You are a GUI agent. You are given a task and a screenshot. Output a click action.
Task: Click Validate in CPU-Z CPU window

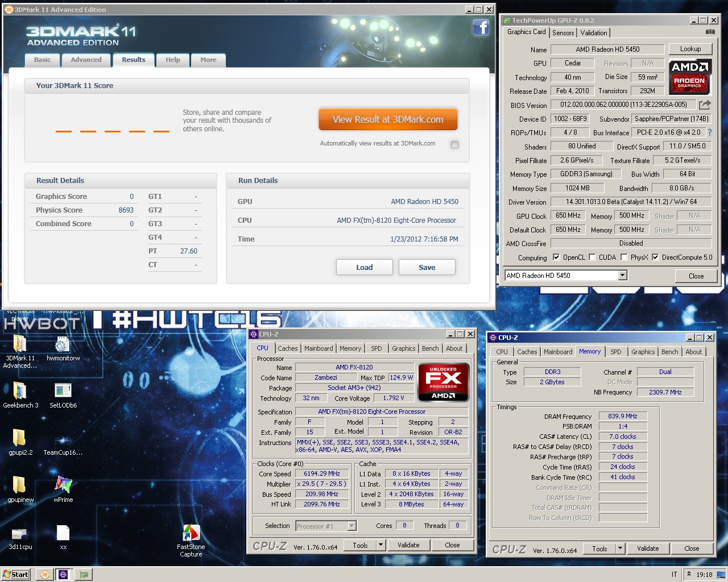(x=408, y=545)
